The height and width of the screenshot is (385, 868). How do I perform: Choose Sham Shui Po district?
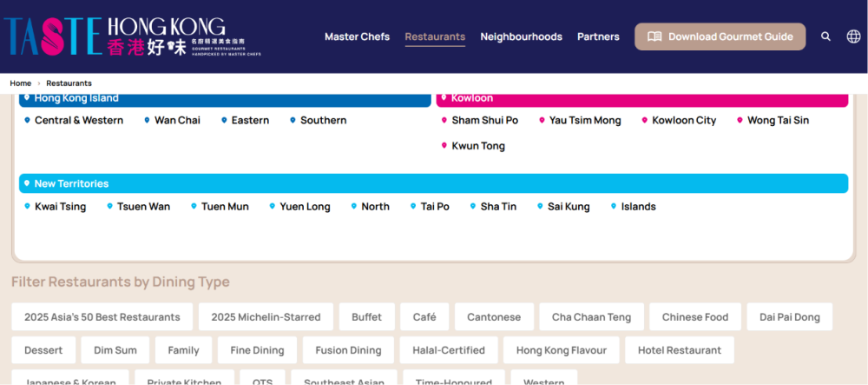pos(479,120)
